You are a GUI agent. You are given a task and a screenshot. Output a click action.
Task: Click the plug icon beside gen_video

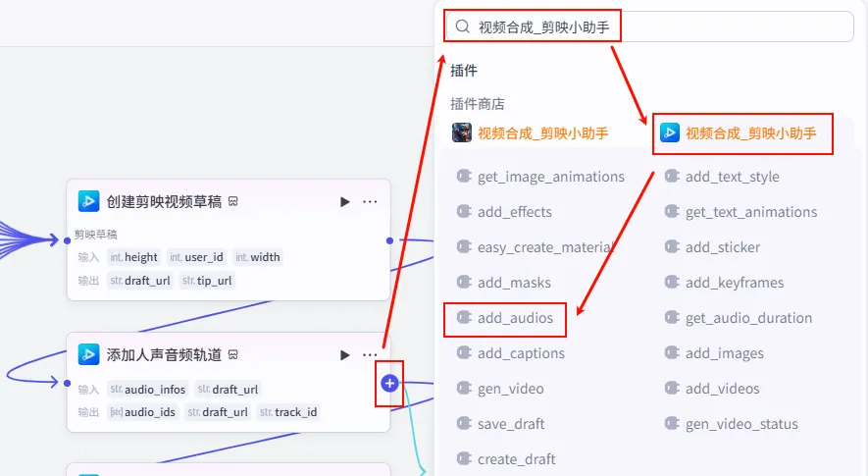463,388
